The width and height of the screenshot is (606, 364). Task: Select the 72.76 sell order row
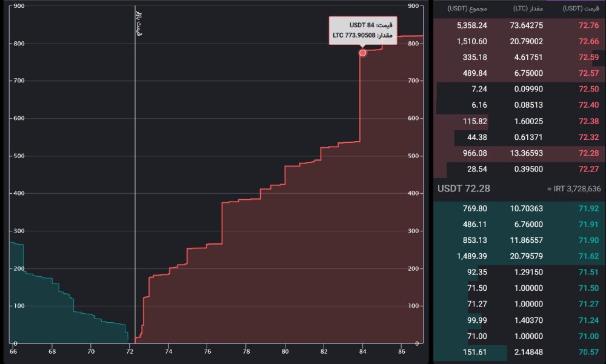coord(519,25)
